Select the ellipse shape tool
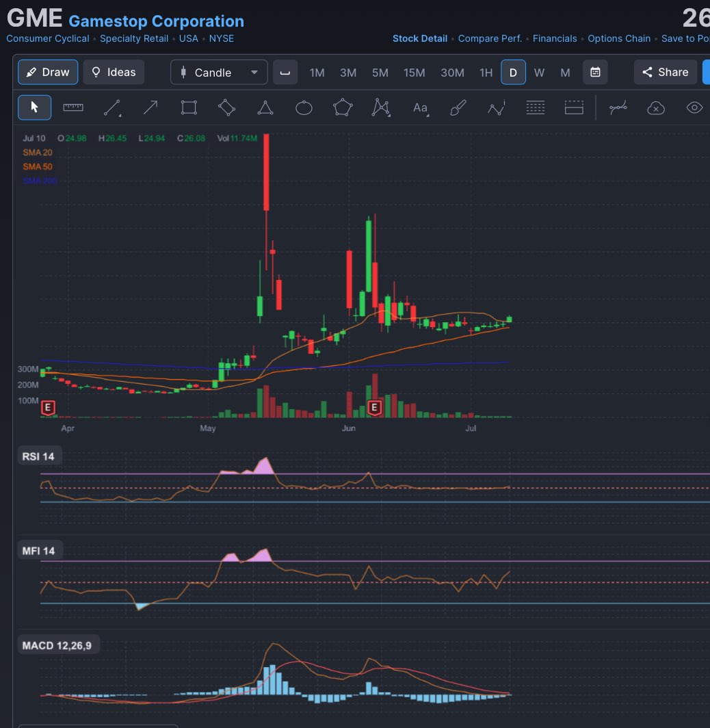The image size is (710, 728). tap(304, 108)
